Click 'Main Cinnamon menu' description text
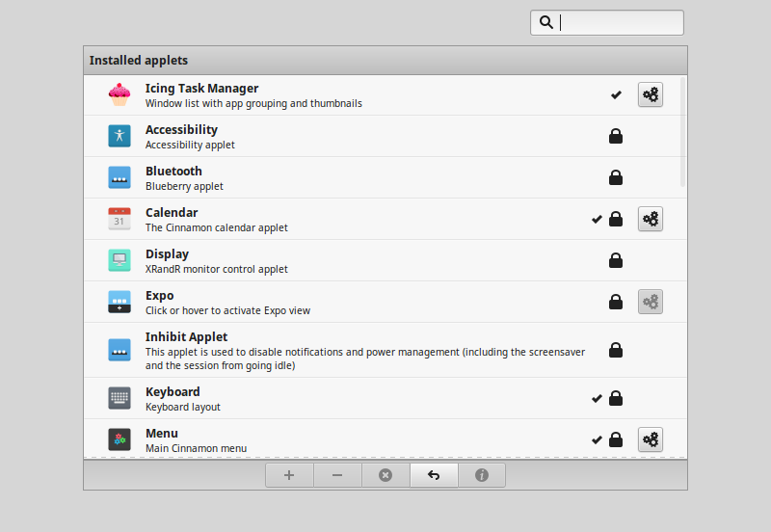The width and height of the screenshot is (771, 532). 197,448
